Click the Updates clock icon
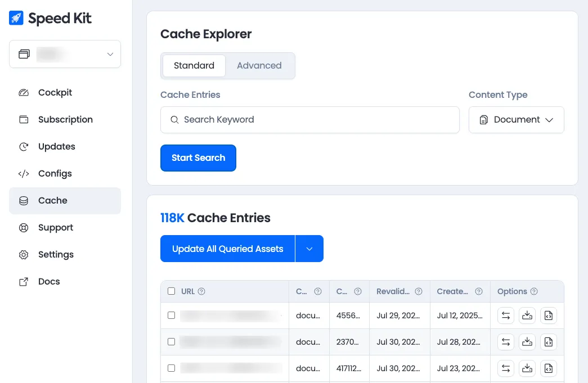The width and height of the screenshot is (588, 383). point(24,147)
